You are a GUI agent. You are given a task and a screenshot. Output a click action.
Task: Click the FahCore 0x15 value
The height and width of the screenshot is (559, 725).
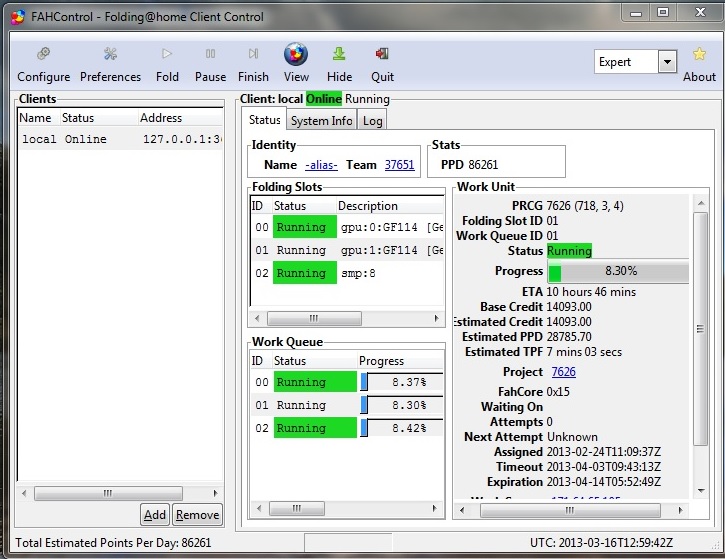(558, 392)
